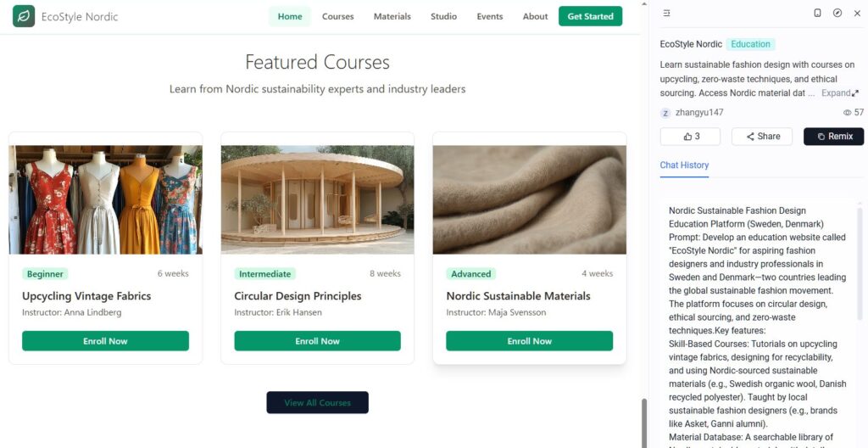Click the Circular Design Principles course image
The height and width of the screenshot is (448, 868).
click(x=317, y=199)
